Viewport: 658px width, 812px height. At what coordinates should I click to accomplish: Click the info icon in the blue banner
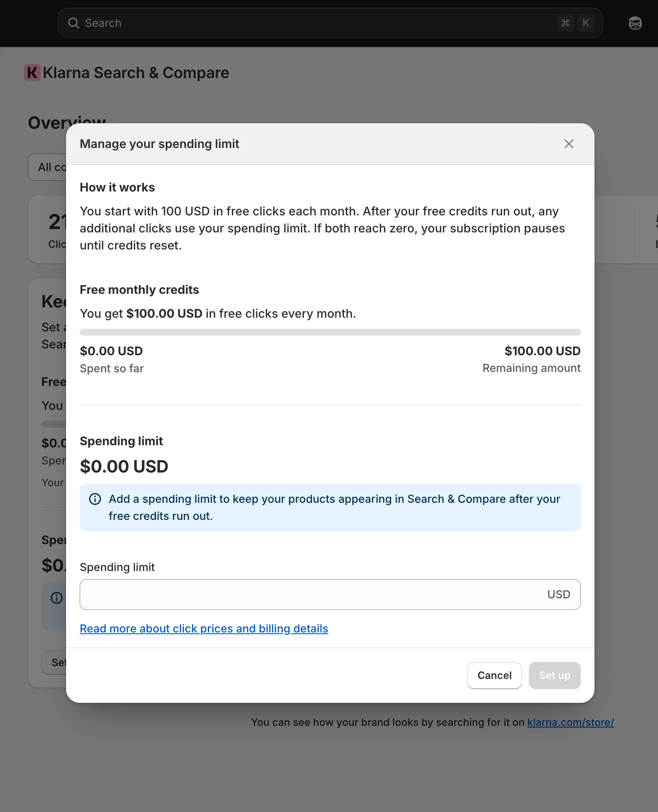95,499
